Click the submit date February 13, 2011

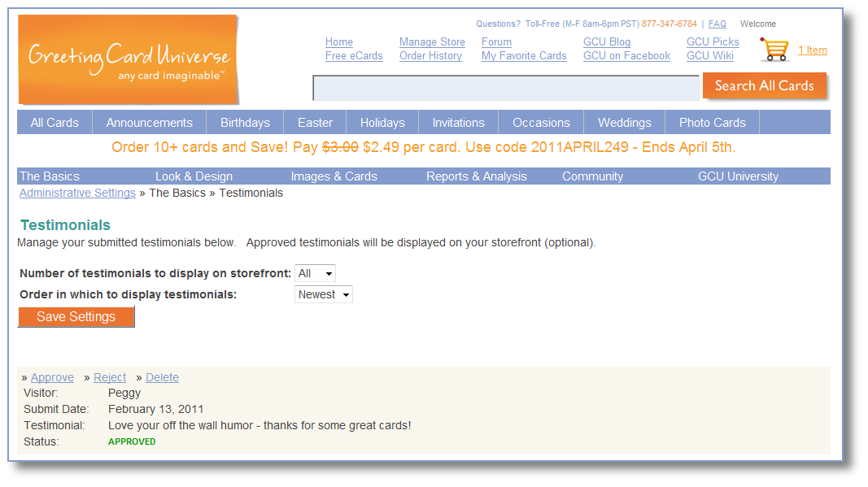[x=155, y=409]
